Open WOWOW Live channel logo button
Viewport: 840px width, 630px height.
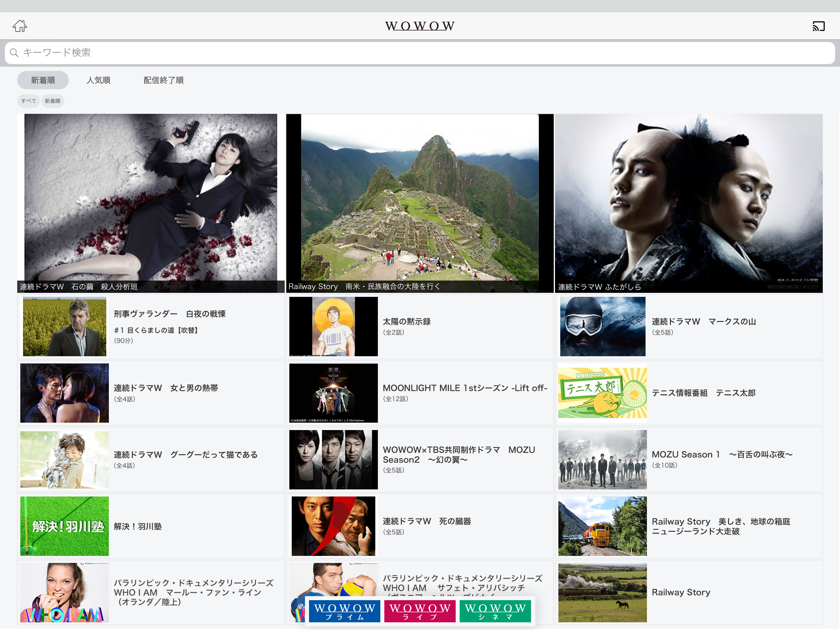pos(420,611)
